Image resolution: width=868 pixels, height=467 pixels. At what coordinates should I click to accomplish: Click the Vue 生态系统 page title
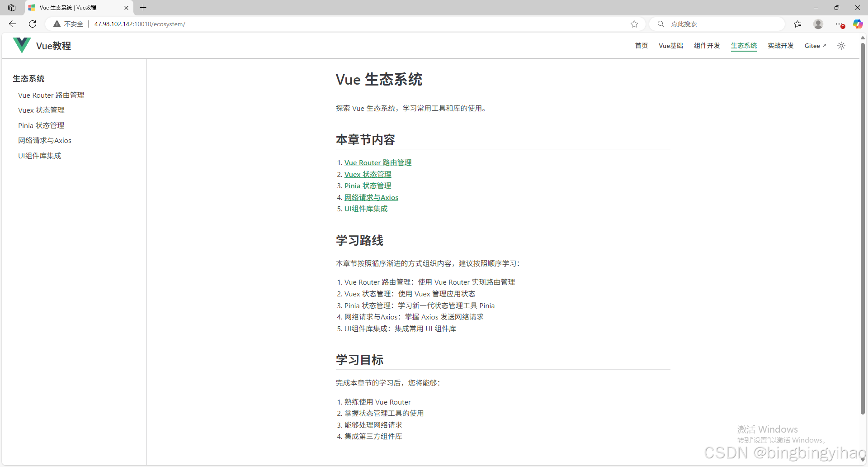click(x=379, y=79)
